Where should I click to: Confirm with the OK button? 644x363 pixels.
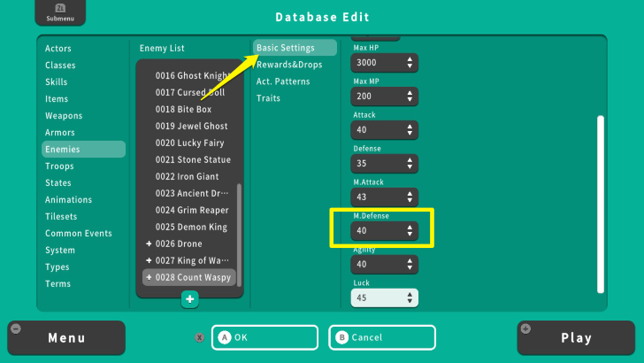264,337
